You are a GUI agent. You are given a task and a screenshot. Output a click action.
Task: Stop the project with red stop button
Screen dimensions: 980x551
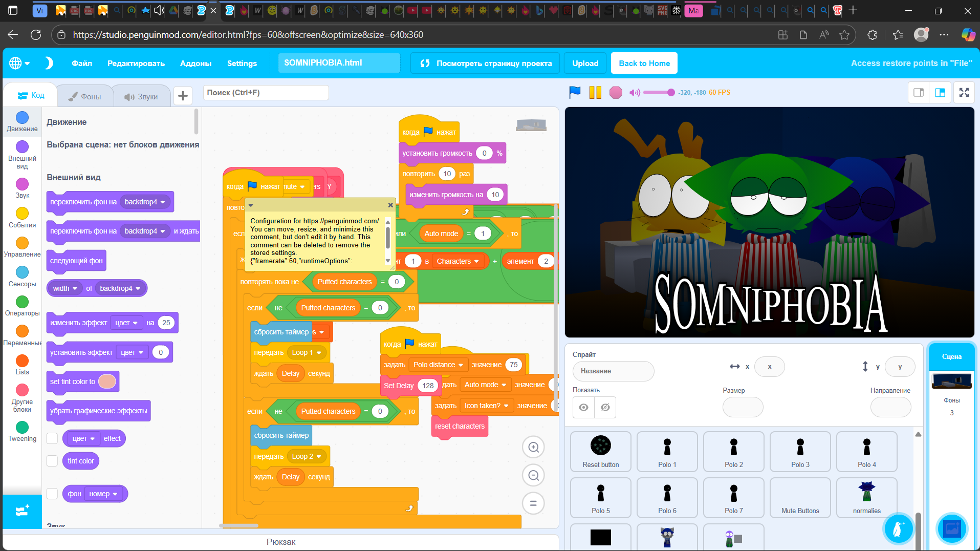[616, 92]
